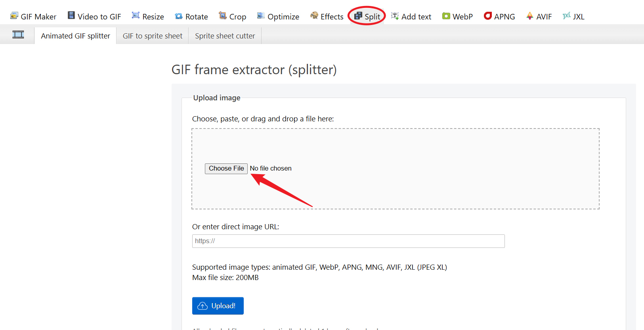Click the GIF Maker icon
The height and width of the screenshot is (330, 644).
14,16
